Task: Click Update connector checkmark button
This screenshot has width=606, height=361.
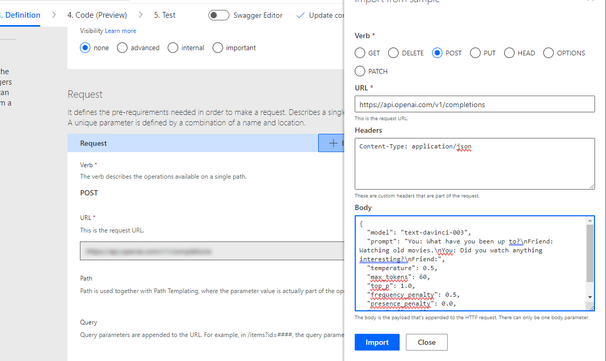Action: click(x=320, y=15)
